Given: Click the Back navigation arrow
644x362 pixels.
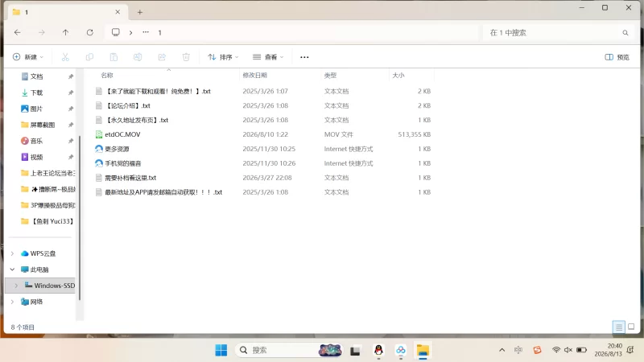Looking at the screenshot, I should [17, 32].
